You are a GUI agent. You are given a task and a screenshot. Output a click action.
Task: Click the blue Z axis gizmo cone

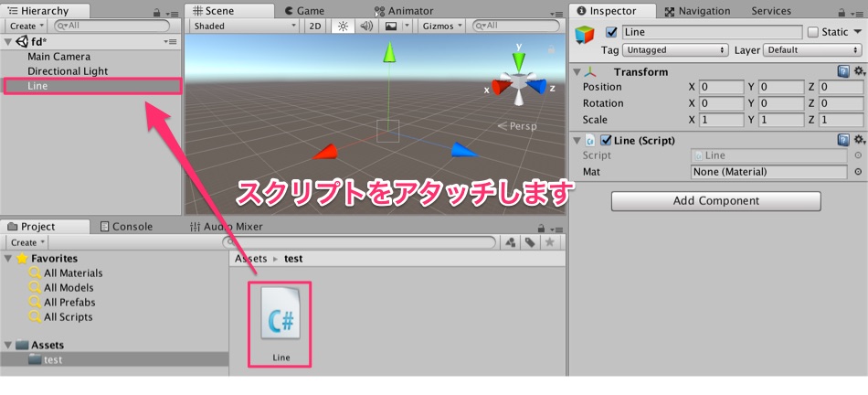(537, 86)
